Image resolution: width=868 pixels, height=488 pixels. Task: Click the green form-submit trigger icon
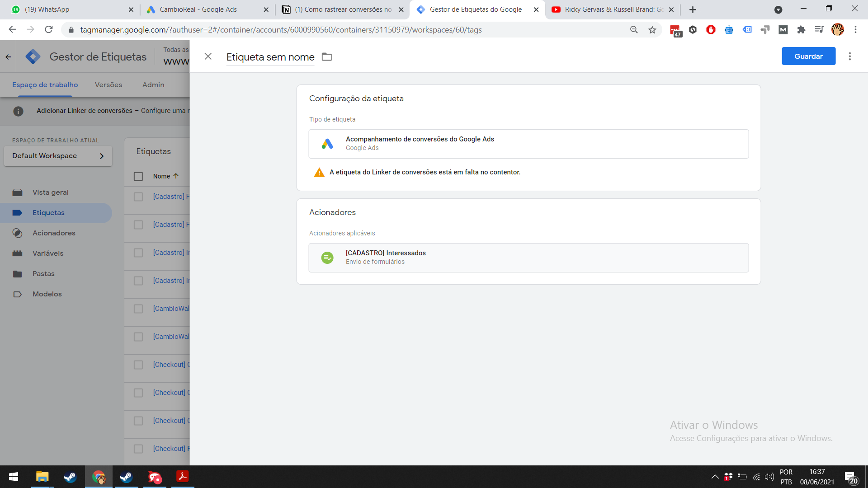(327, 258)
